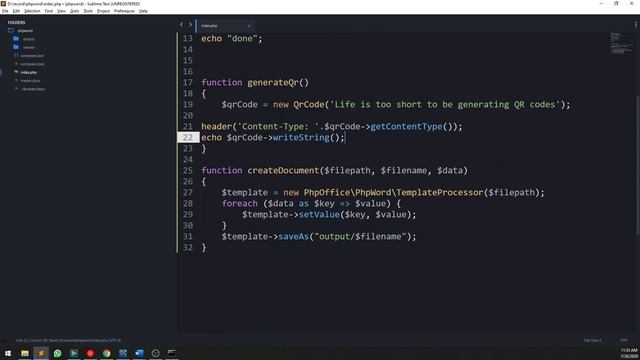
Task: Click line number 17 in gutter
Action: point(187,82)
